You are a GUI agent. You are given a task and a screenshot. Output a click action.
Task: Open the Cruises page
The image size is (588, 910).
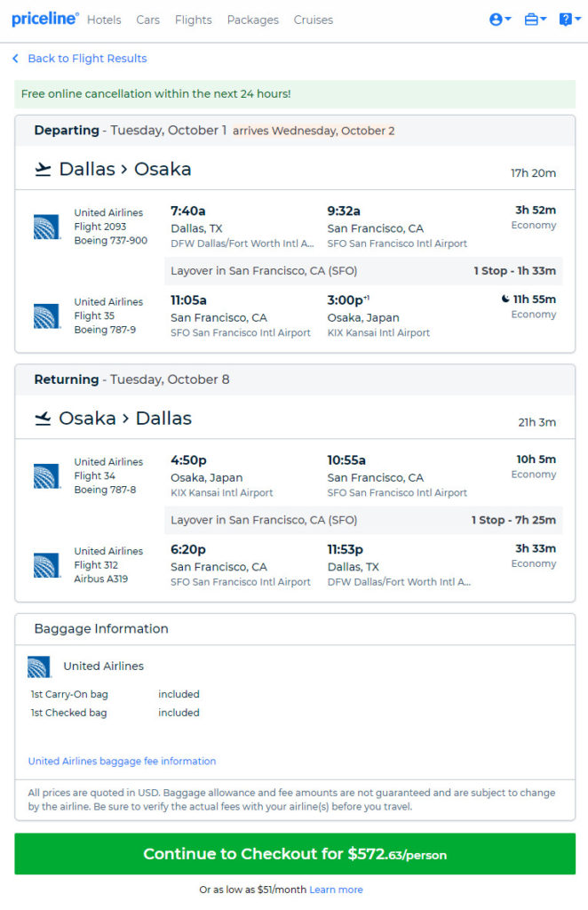pos(314,20)
